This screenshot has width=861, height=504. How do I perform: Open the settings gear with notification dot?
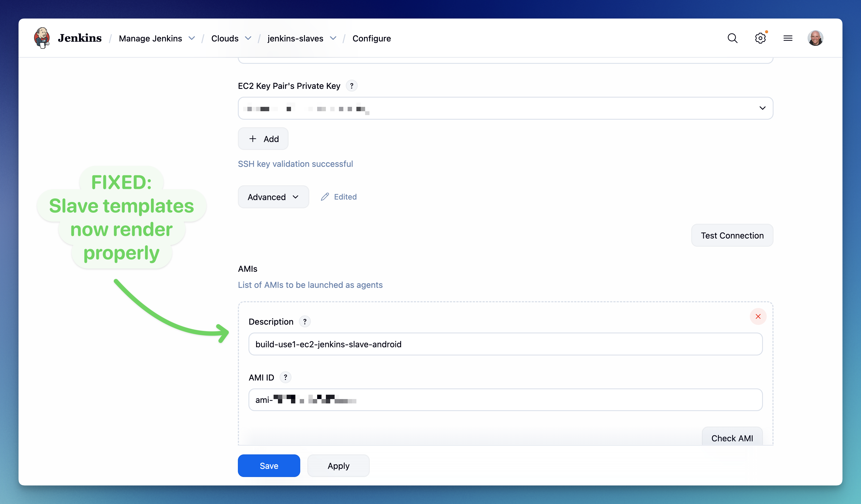[x=760, y=38]
